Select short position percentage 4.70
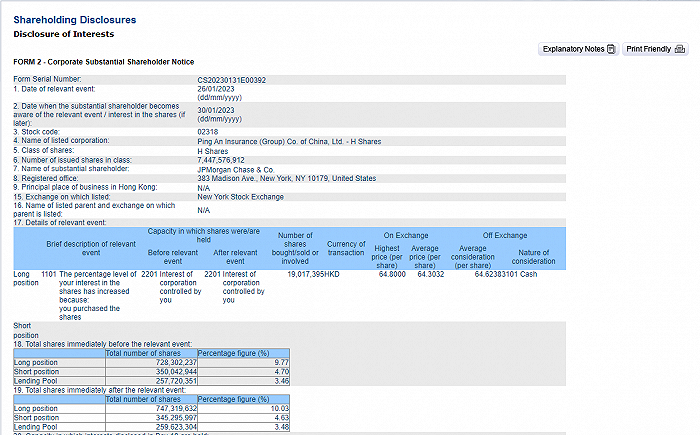 pos(282,372)
